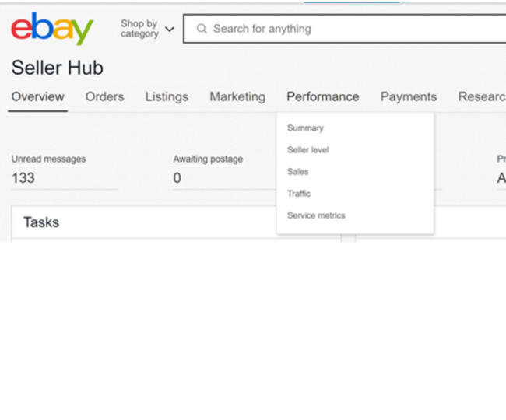Image resolution: width=506 pixels, height=420 pixels.
Task: Click the search magnifier icon
Action: (x=202, y=29)
